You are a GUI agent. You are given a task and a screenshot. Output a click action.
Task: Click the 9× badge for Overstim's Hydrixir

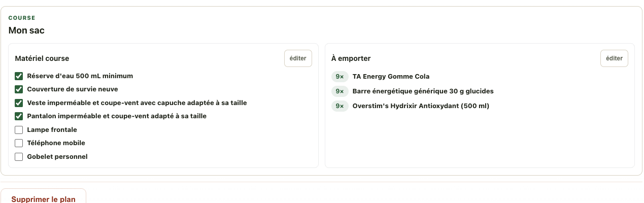tap(340, 106)
